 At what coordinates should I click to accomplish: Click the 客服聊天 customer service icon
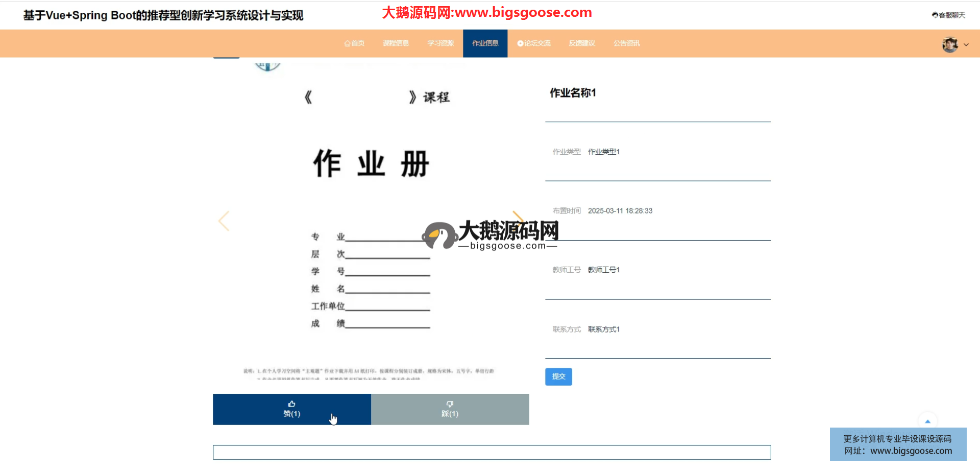click(x=935, y=15)
